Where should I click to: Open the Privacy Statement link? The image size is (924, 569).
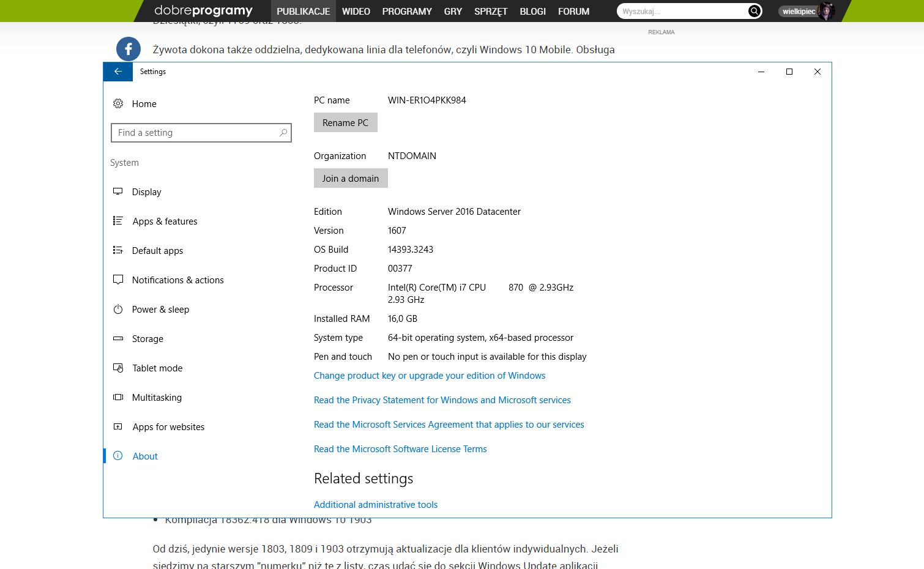pyautogui.click(x=442, y=400)
